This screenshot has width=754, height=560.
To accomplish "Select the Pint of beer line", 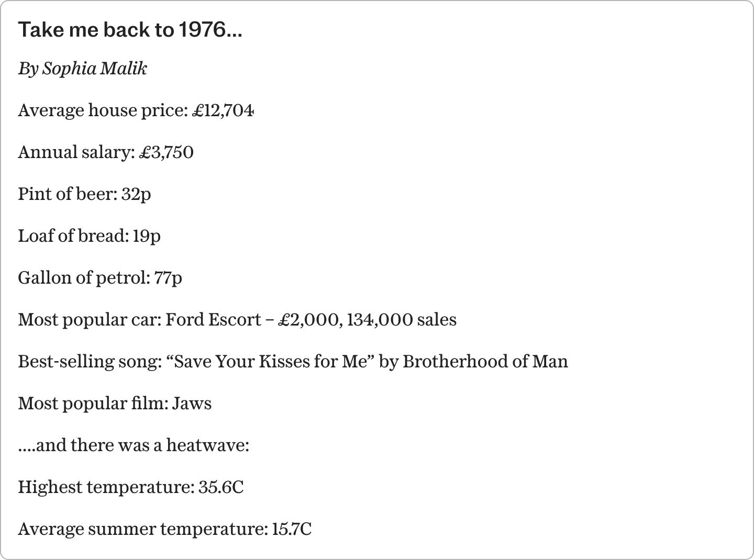I will 84,194.
